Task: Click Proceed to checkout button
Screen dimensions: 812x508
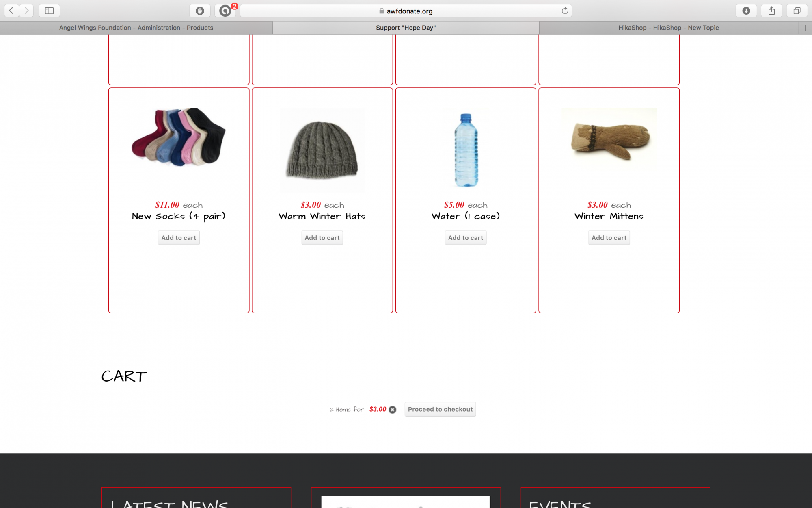Action: tap(440, 409)
